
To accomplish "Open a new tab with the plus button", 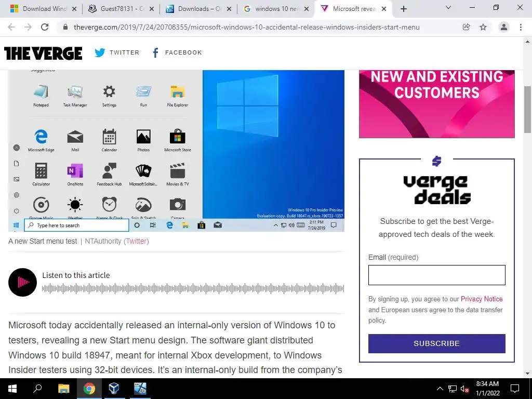I will 403,9.
